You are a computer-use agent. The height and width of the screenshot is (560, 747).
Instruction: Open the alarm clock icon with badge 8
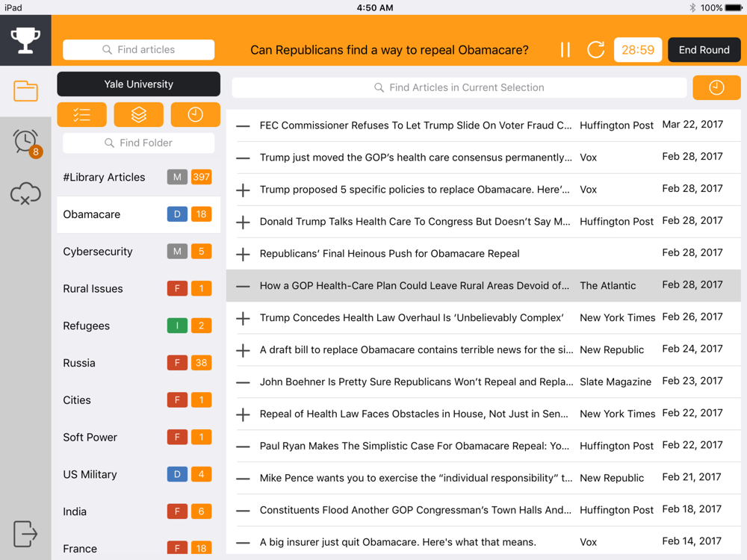(27, 143)
